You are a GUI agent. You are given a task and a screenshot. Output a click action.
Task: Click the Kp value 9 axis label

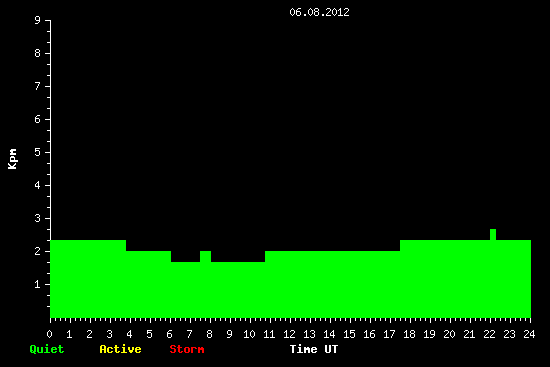click(38, 20)
